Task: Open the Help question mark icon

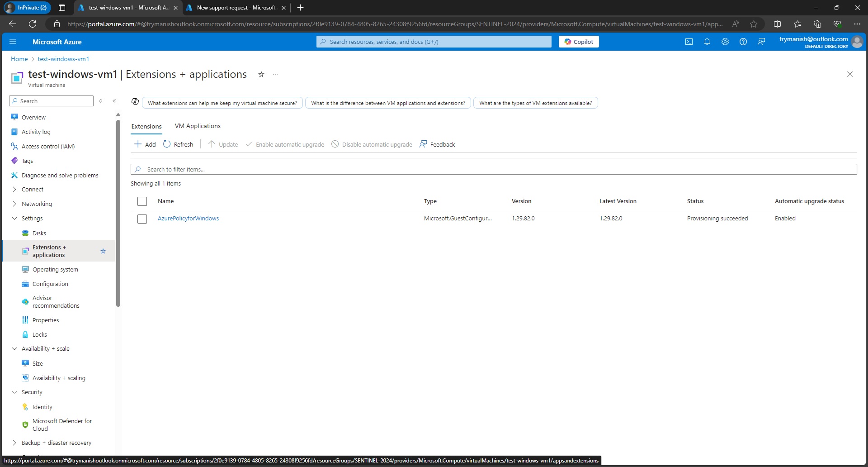Action: pyautogui.click(x=743, y=42)
